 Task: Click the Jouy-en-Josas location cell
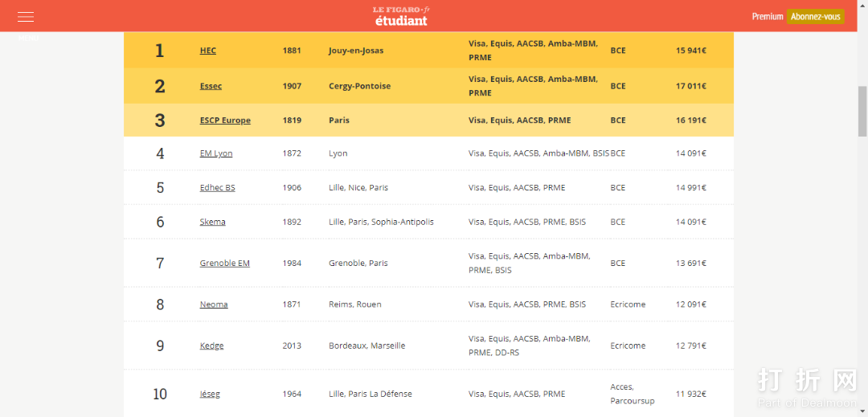tap(356, 51)
